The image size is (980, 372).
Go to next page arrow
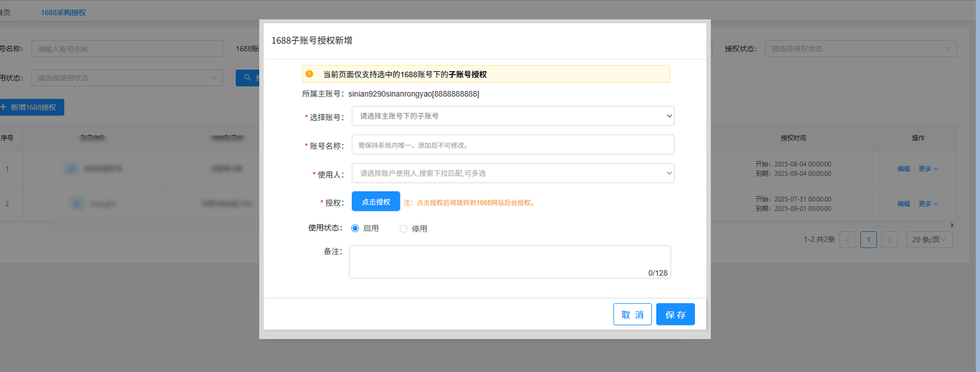point(889,240)
